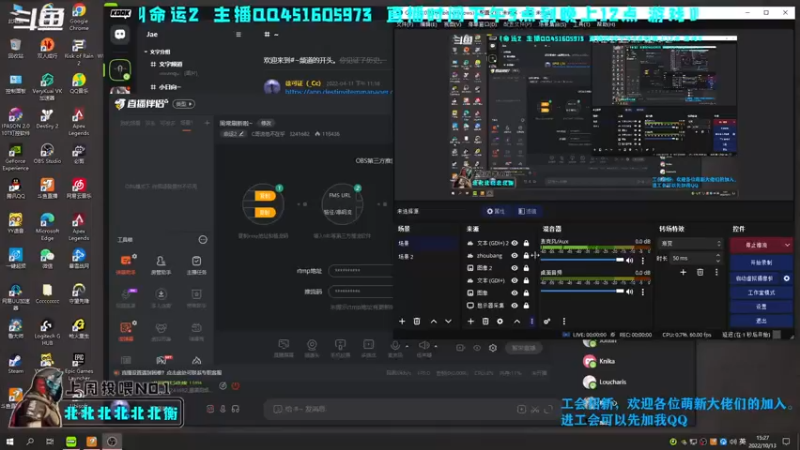Move source up with chevron in Sources toolbar
Screen dimensions: 800x450
click(x=517, y=321)
